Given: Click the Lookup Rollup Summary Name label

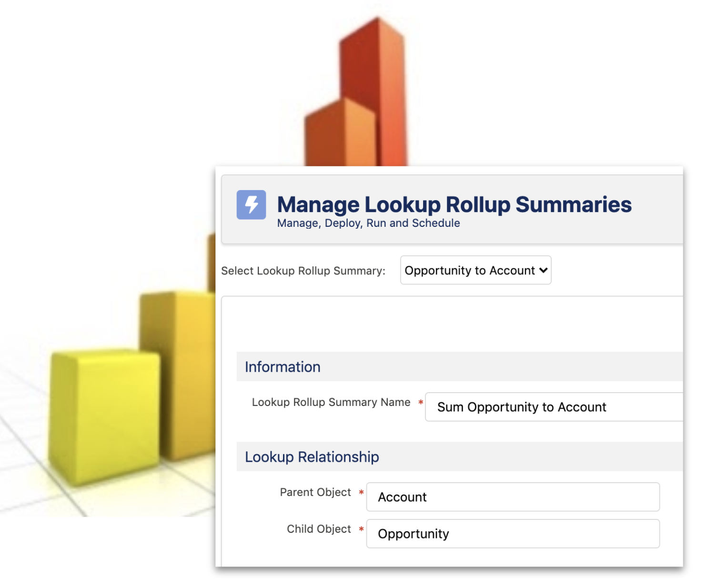Looking at the screenshot, I should click(x=331, y=402).
